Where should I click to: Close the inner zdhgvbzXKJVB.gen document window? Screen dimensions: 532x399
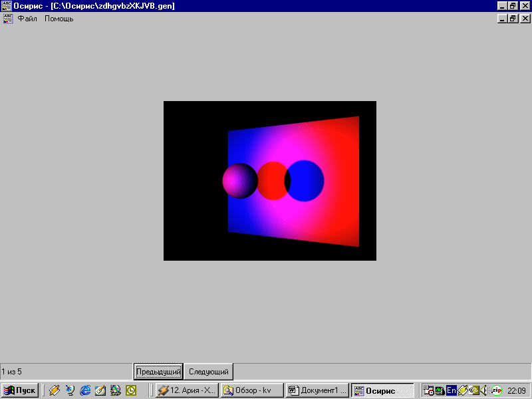coord(525,19)
